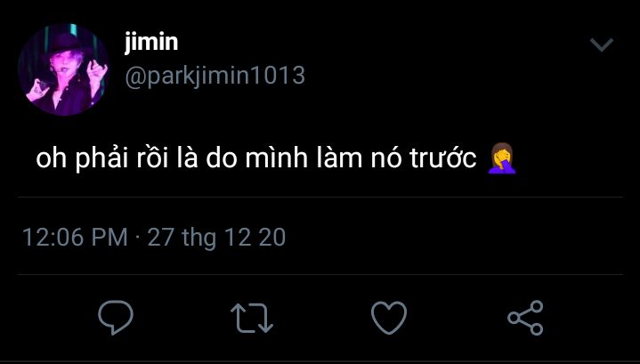Image resolution: width=640 pixels, height=364 pixels.
Task: Tap the speech bubble comment icon
Action: [116, 318]
